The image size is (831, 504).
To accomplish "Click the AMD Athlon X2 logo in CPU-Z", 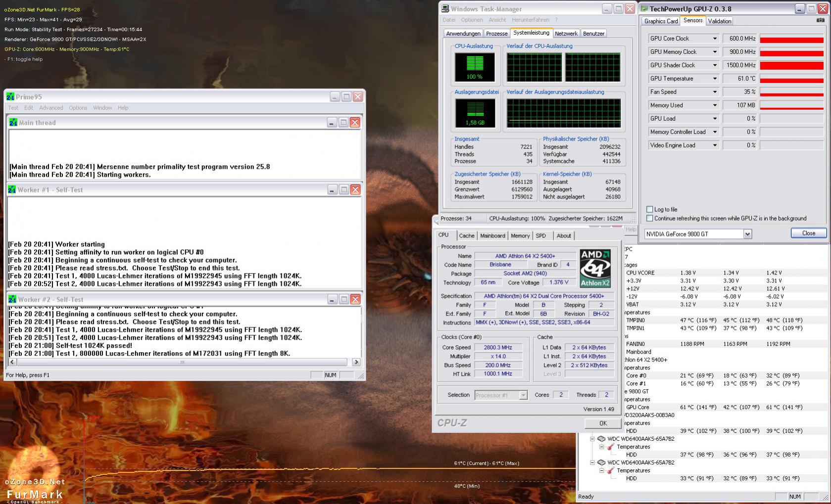I will pos(595,268).
